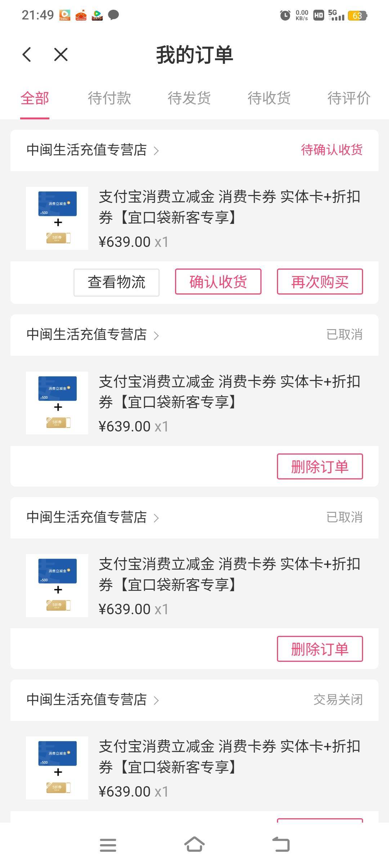Close the My Orders page with X

(61, 55)
